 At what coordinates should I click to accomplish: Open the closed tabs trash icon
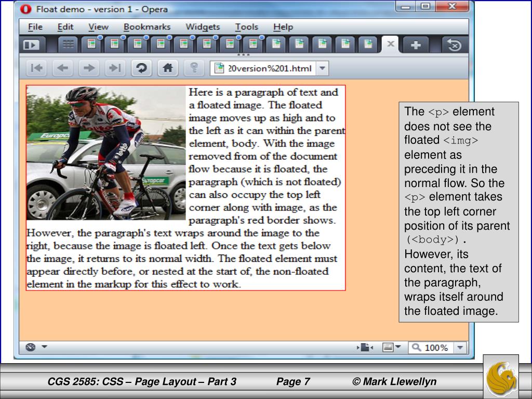coord(454,45)
